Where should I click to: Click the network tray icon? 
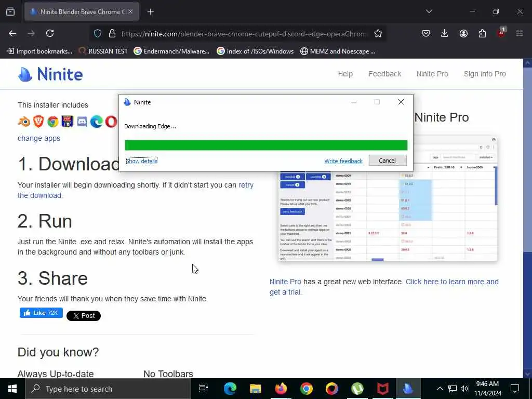pos(453,389)
